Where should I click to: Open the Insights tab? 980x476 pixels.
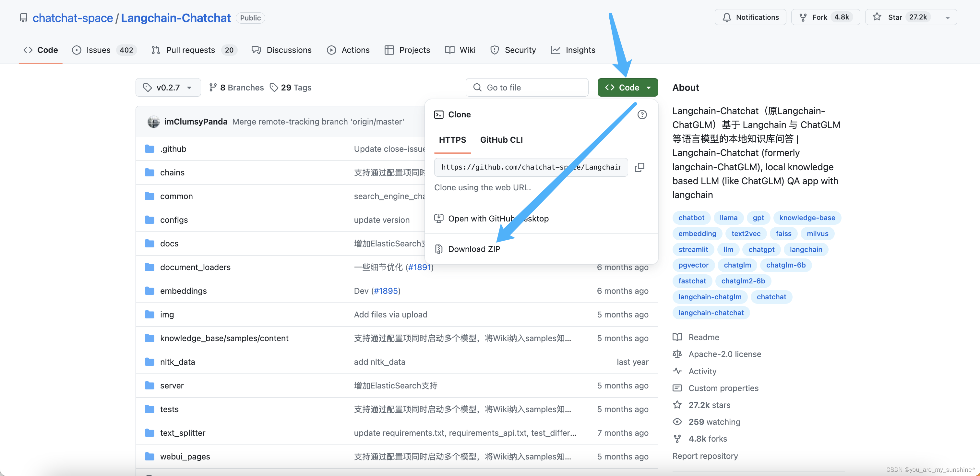pyautogui.click(x=573, y=50)
